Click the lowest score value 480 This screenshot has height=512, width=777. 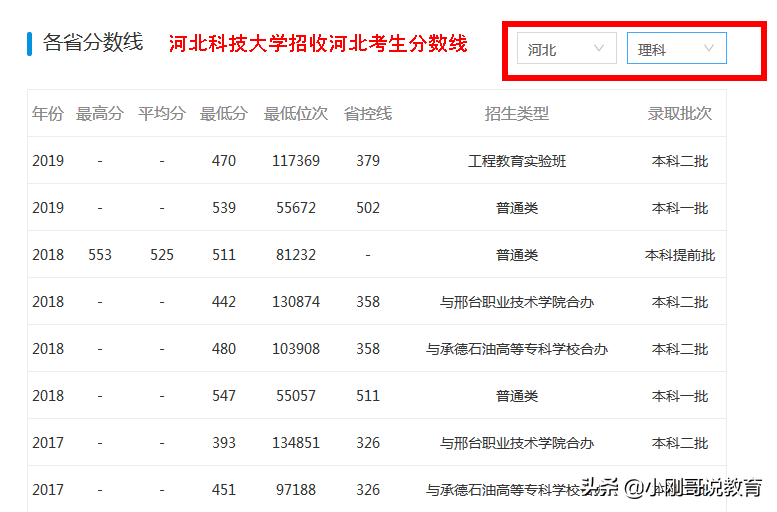pos(223,349)
